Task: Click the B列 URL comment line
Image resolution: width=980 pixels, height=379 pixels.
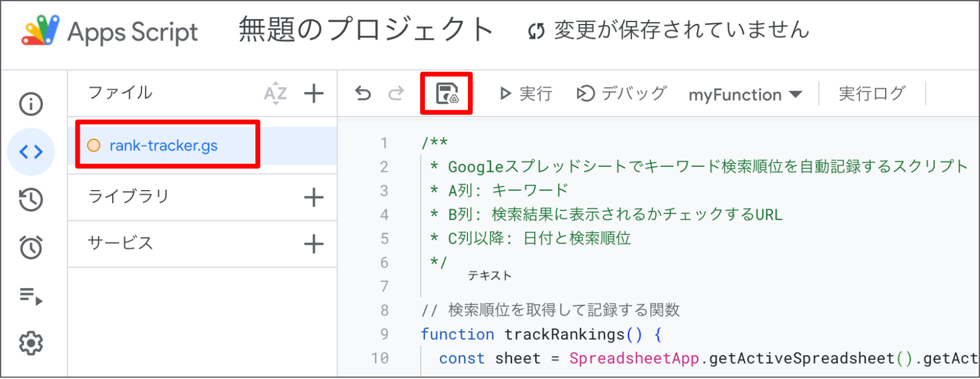Action: coord(606,215)
